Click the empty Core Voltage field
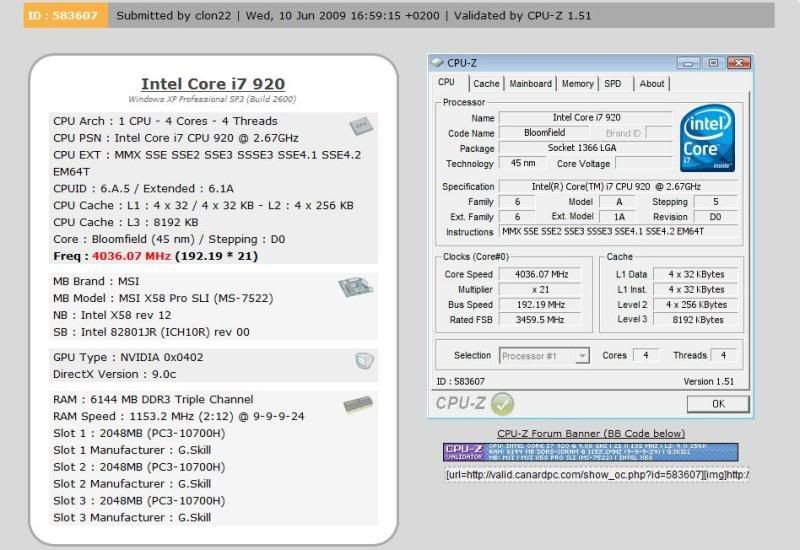 click(x=644, y=163)
